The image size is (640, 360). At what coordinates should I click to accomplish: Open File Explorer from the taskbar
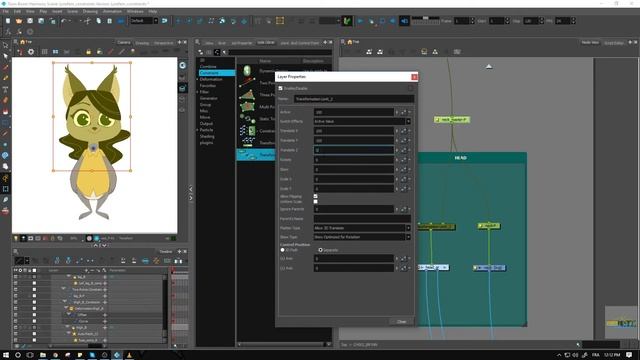tap(43, 355)
